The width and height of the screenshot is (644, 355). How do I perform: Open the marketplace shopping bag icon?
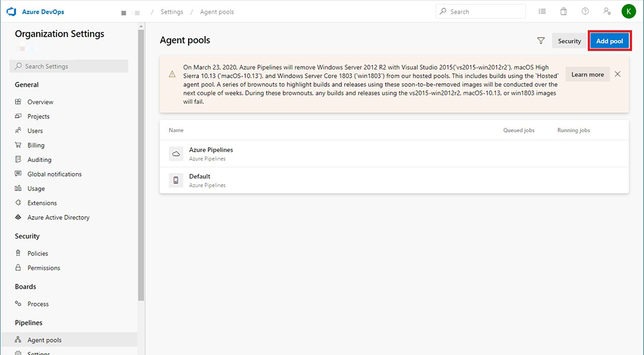[563, 12]
